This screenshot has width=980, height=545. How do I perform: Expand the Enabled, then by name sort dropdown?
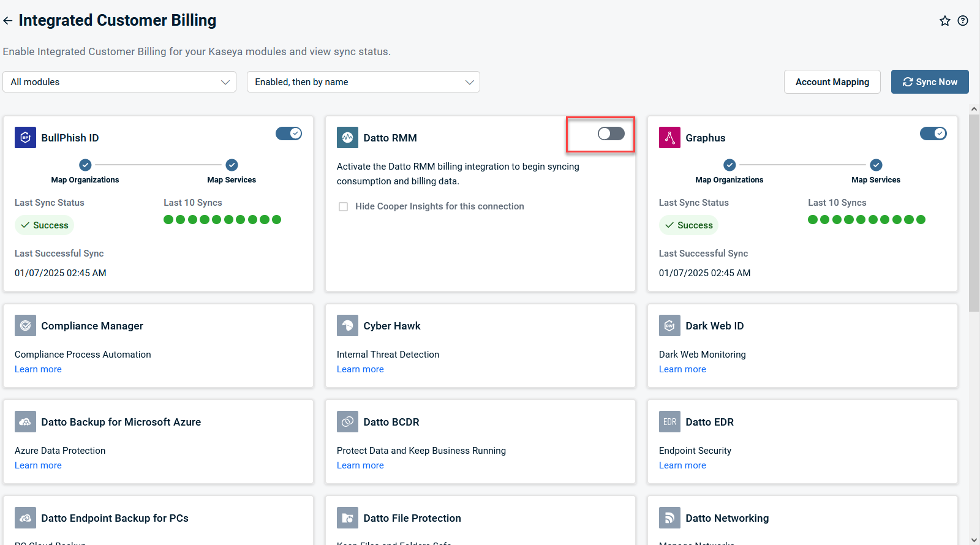[x=363, y=82]
